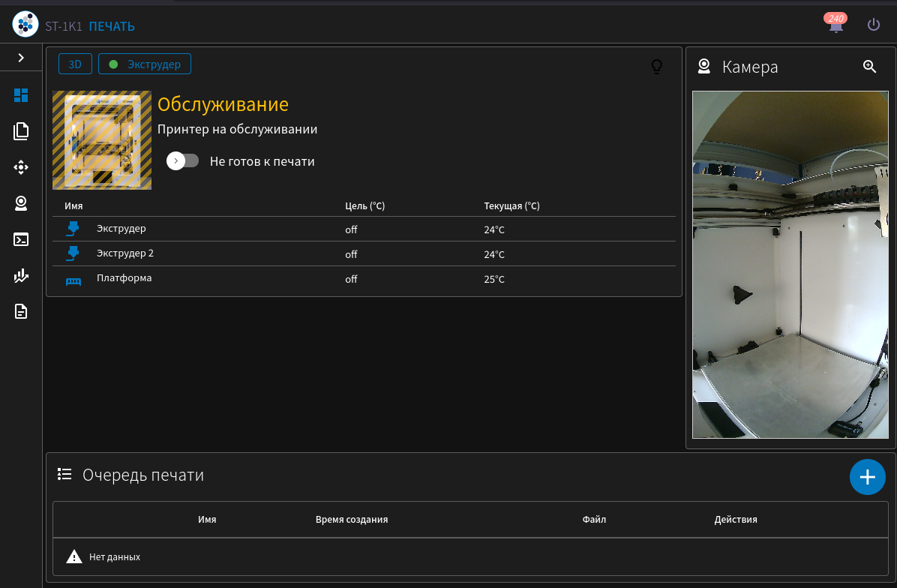Click the ST-1K1 application logo
The height and width of the screenshot is (588, 897).
[x=25, y=25]
